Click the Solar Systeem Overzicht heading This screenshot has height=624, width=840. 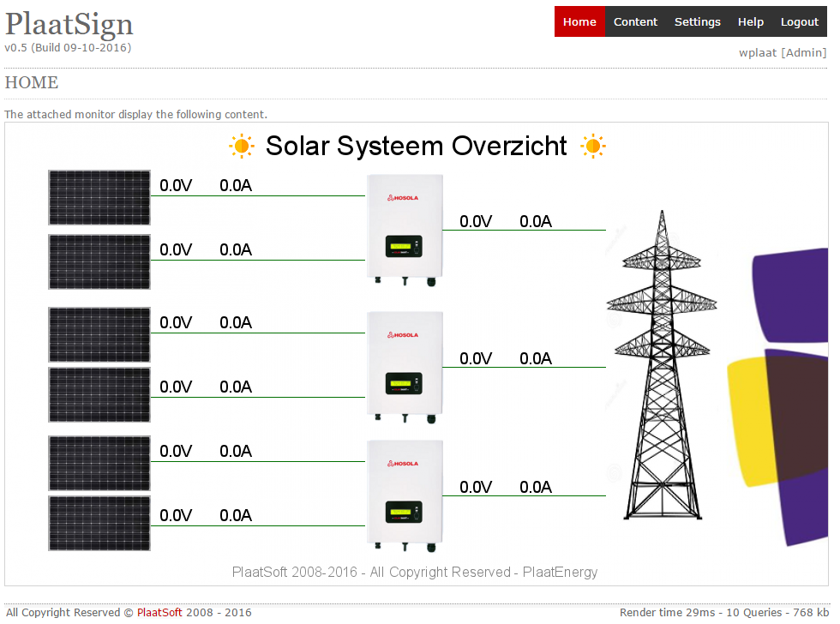[x=417, y=146]
